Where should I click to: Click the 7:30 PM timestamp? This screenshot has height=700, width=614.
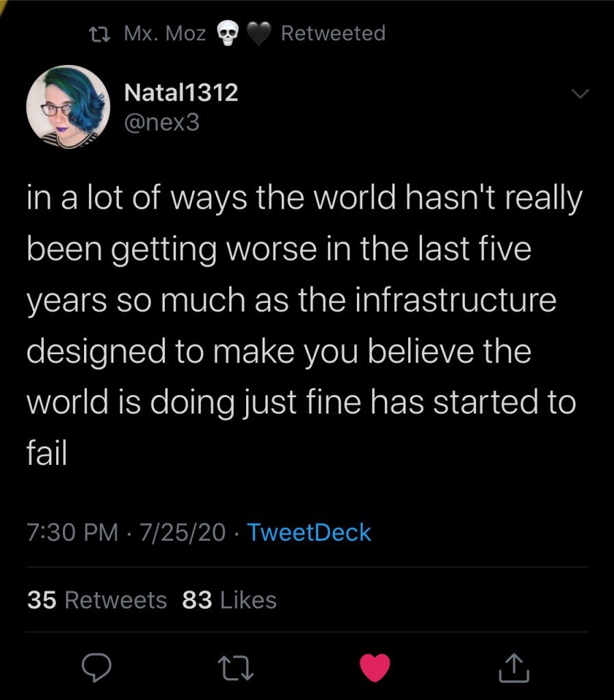pos(73,532)
